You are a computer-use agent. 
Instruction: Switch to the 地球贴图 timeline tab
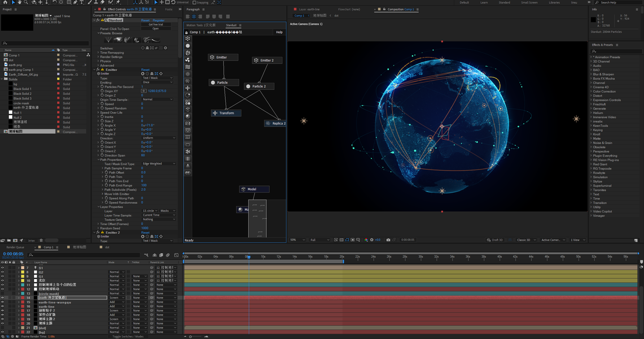[79, 247]
